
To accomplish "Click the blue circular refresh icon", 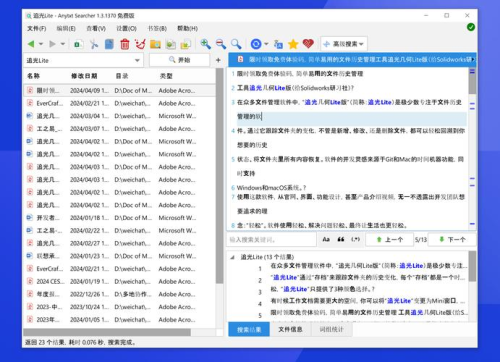I will pos(256,44).
